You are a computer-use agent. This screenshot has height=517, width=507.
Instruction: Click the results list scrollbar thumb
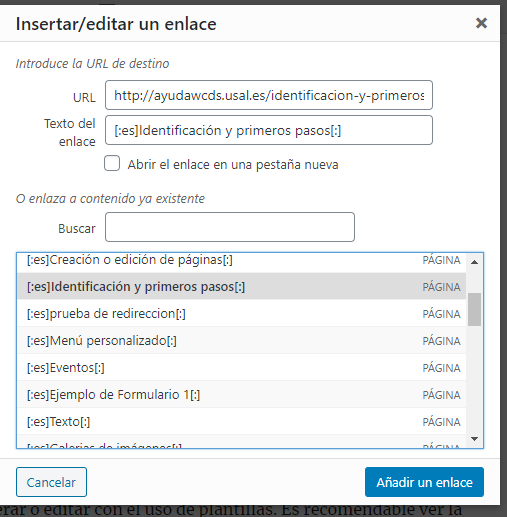(x=474, y=309)
